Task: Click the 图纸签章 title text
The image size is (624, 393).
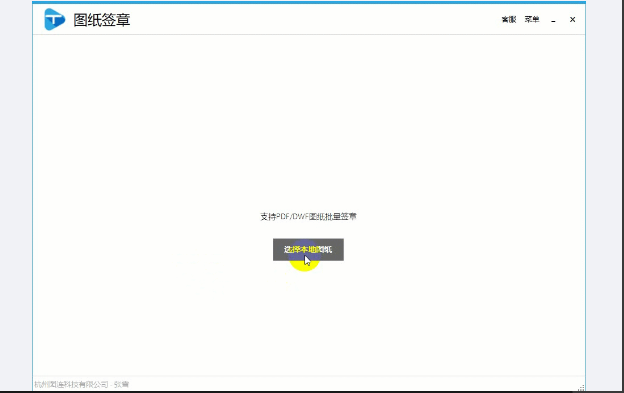Action: [102, 19]
